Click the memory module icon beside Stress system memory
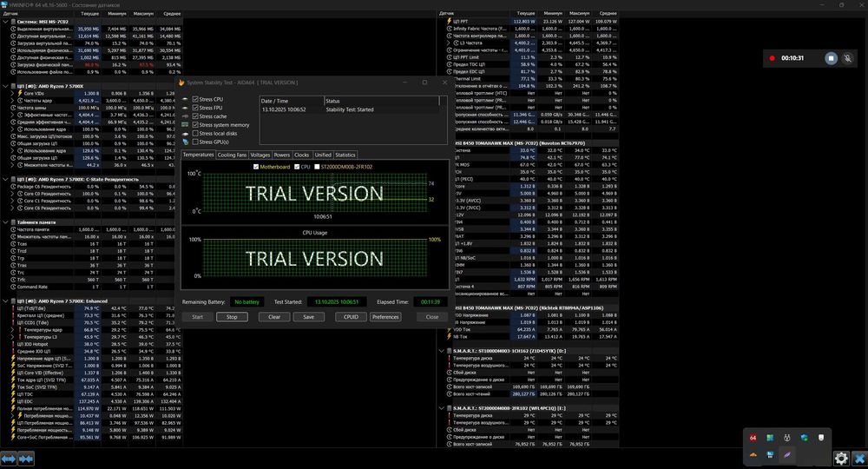Viewport: 868px width, 469px height. coord(186,124)
